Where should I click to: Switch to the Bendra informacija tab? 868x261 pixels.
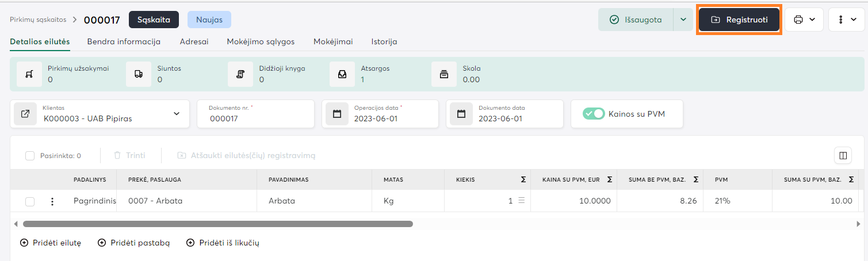124,41
